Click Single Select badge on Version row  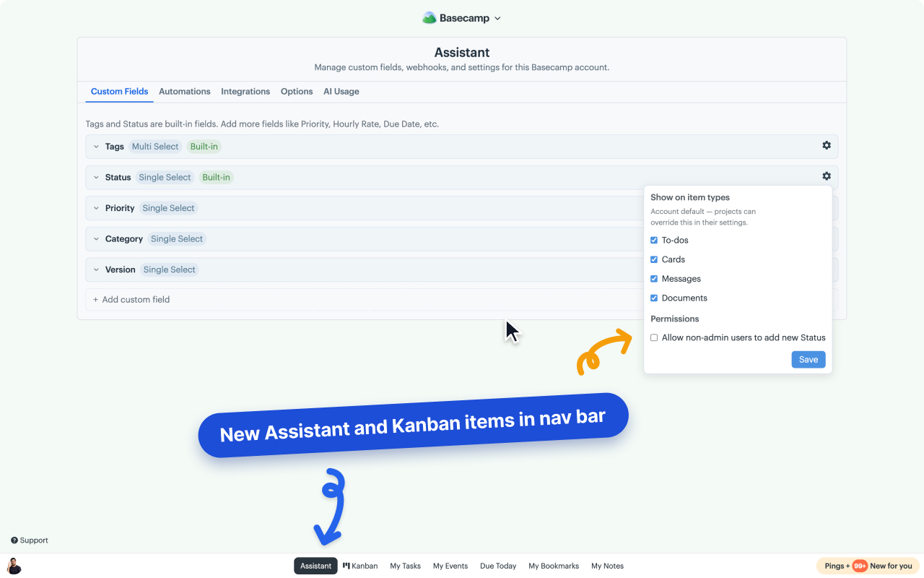(170, 269)
